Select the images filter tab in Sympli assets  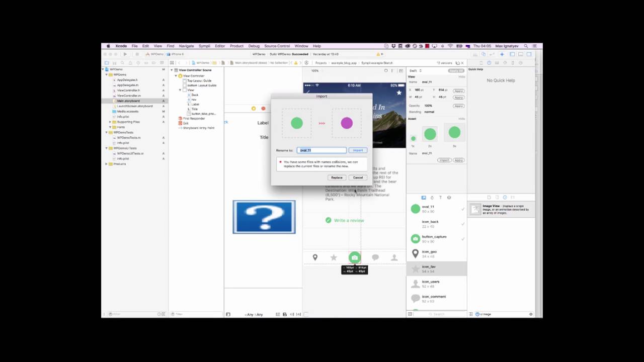[x=424, y=198]
